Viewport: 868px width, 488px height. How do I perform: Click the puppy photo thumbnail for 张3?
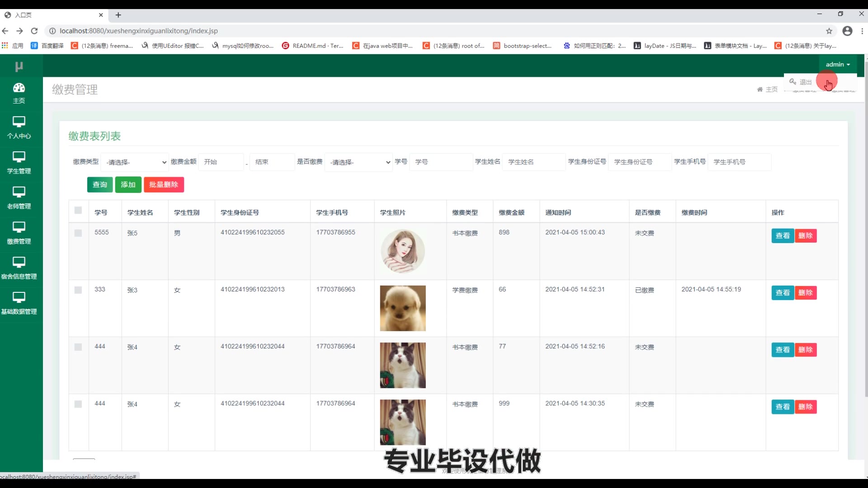point(402,308)
